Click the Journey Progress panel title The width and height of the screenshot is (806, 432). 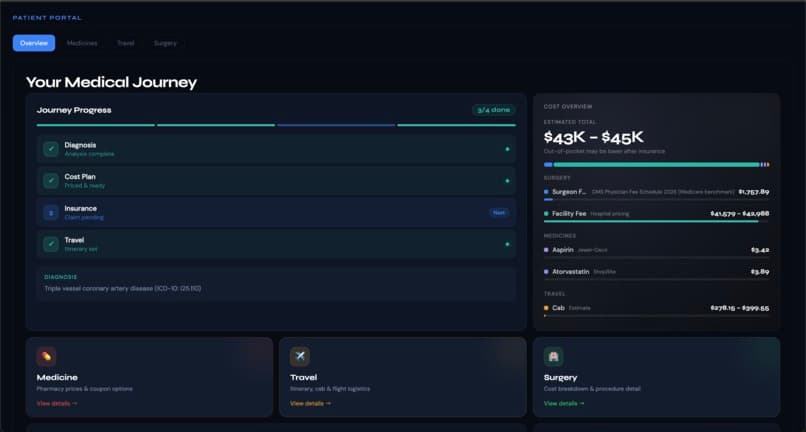(x=74, y=110)
